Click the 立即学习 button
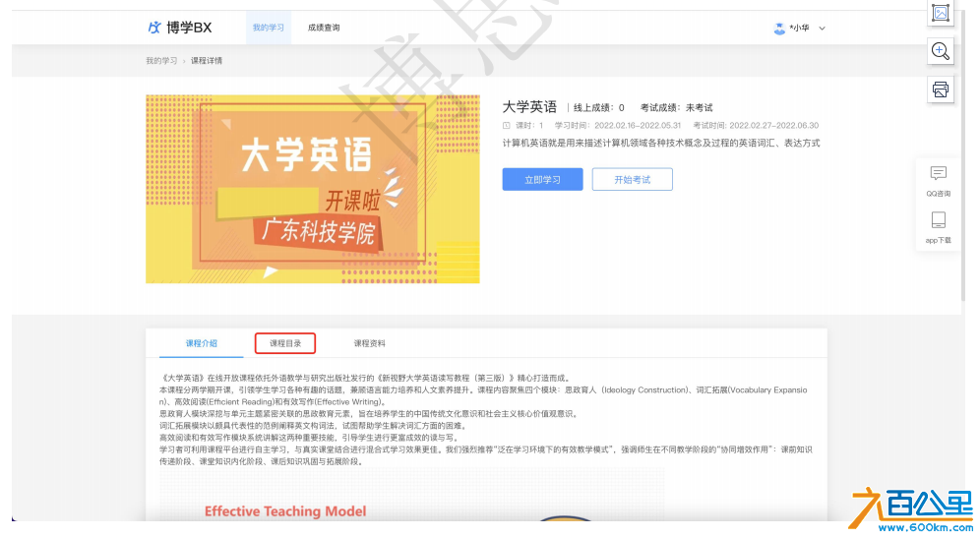The width and height of the screenshot is (980, 537). click(542, 179)
